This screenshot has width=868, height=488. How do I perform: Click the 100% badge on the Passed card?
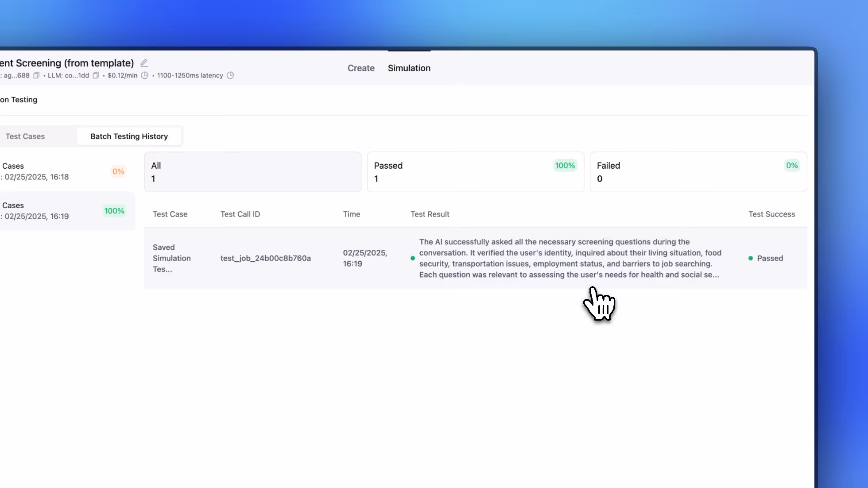pyautogui.click(x=565, y=166)
